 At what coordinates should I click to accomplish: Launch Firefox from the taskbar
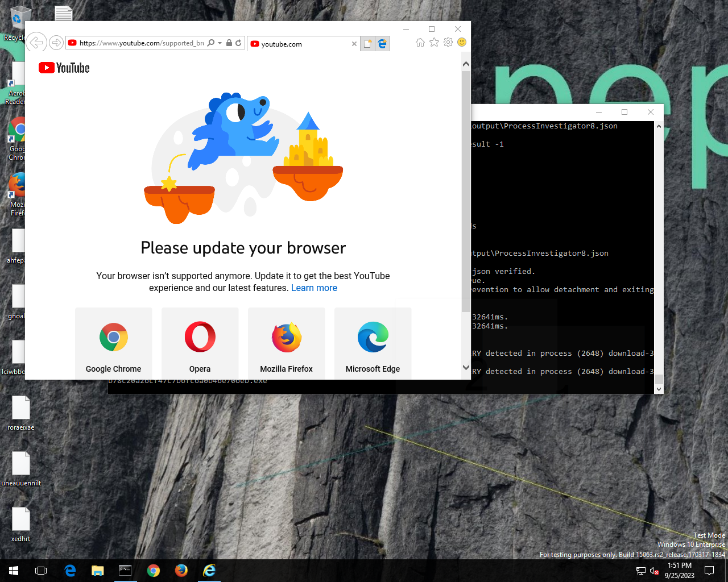(x=181, y=571)
